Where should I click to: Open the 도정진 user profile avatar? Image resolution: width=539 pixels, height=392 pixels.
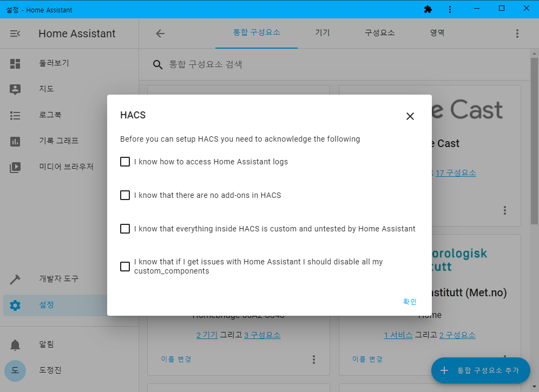coord(15,371)
